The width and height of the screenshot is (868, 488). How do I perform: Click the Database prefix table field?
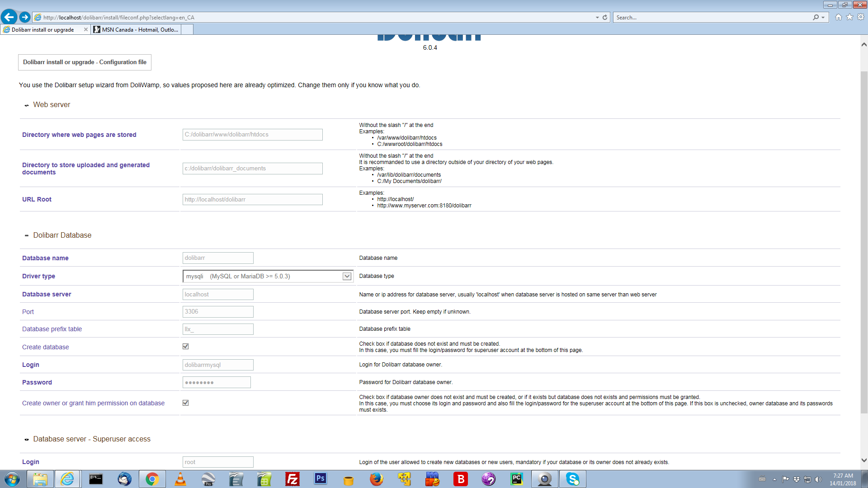point(218,329)
